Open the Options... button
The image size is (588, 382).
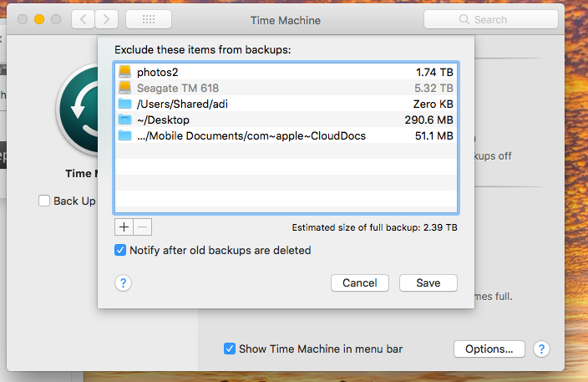[x=489, y=349]
